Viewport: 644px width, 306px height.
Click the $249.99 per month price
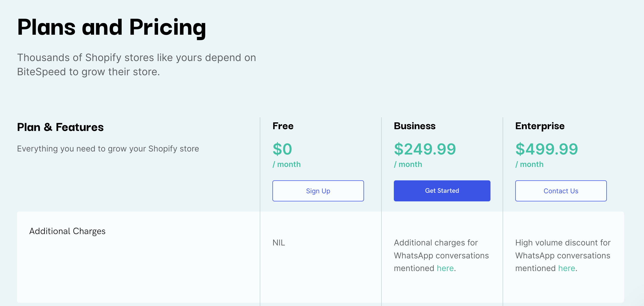tap(425, 149)
